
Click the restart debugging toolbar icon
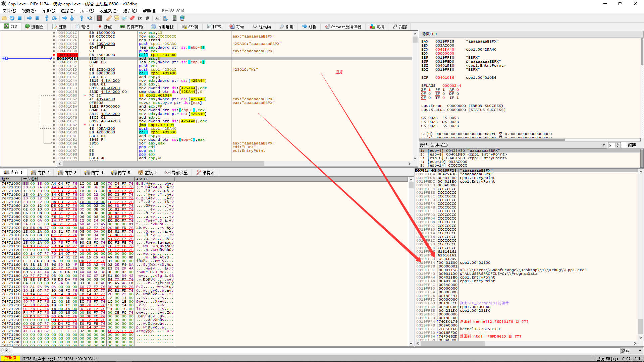(x=12, y=18)
